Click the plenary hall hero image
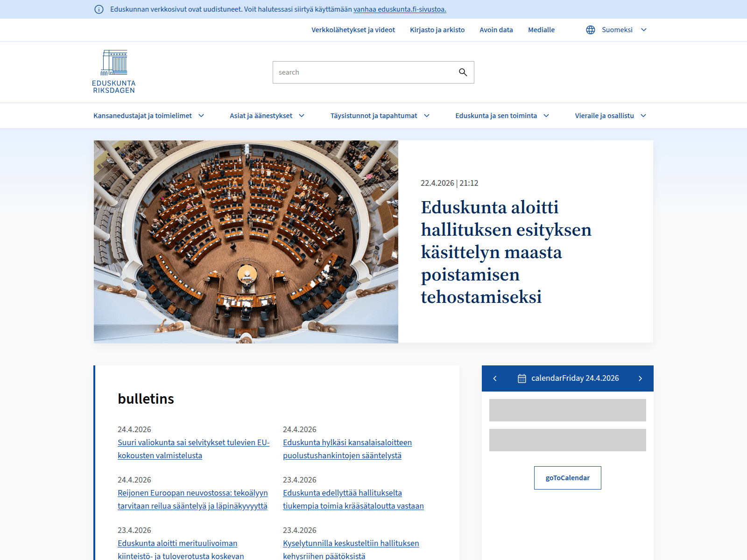 point(246,242)
